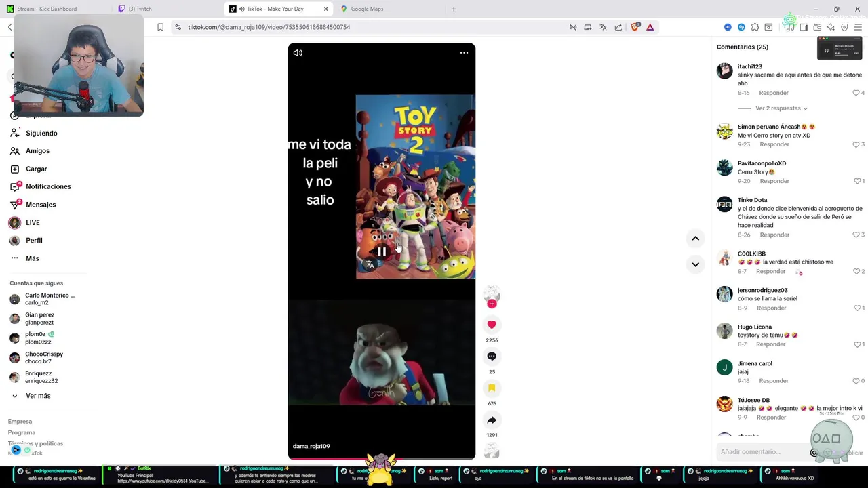Open the 'Más' sidebar menu
Image resolution: width=868 pixels, height=488 pixels.
[33, 258]
